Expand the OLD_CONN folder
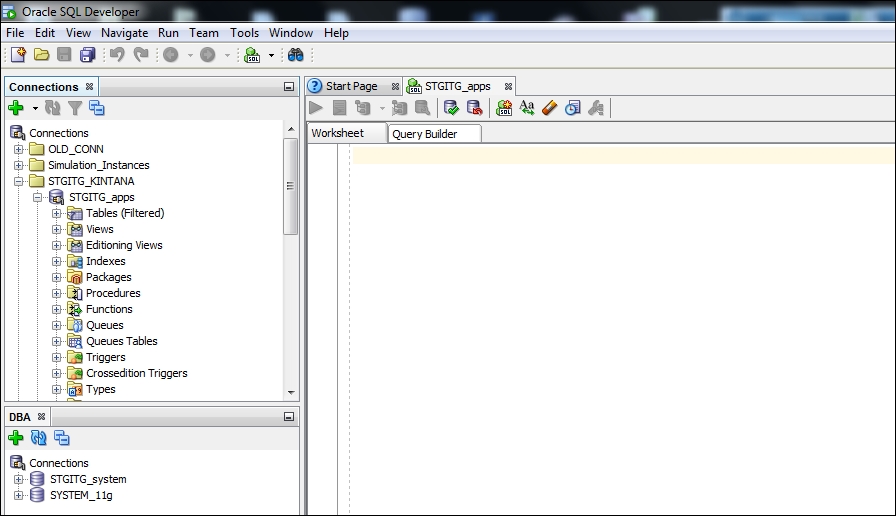Screen dimensions: 896x516 [19, 149]
